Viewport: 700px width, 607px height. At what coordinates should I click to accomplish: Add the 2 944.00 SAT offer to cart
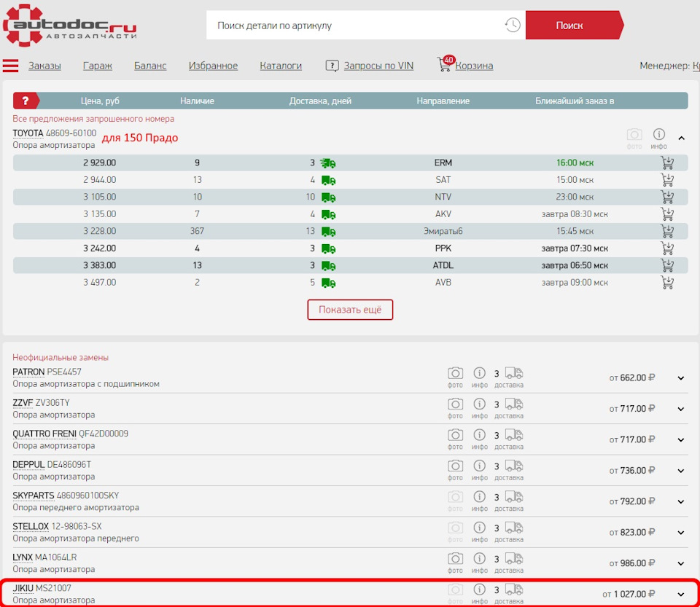667,180
